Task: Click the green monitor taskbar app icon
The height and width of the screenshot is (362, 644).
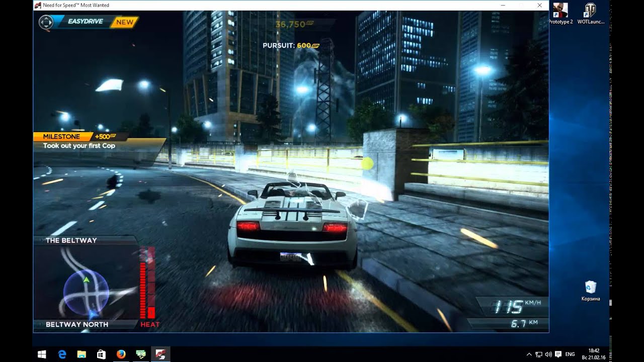Action: point(140,354)
